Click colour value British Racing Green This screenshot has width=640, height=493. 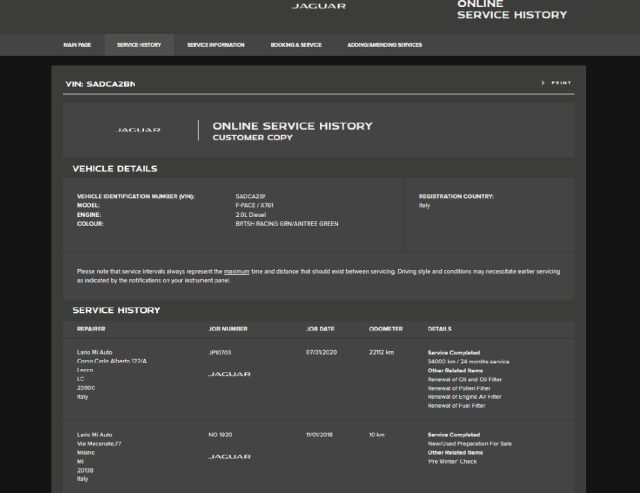coord(287,224)
